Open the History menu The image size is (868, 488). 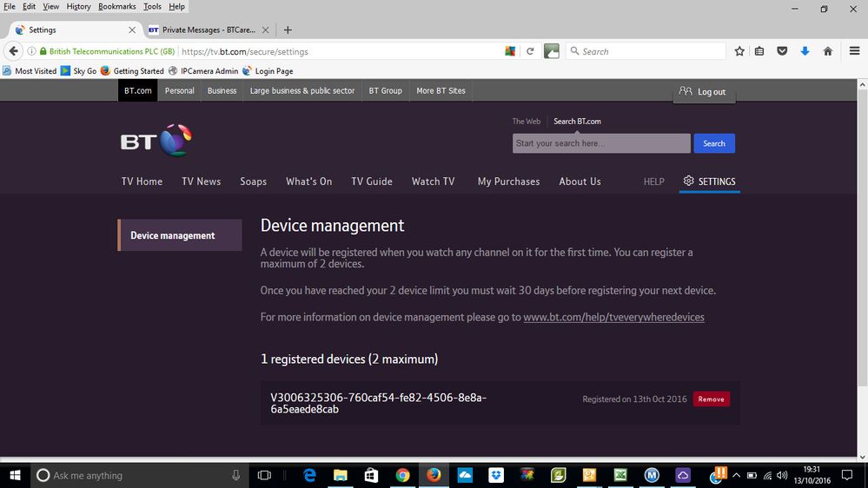click(x=78, y=7)
